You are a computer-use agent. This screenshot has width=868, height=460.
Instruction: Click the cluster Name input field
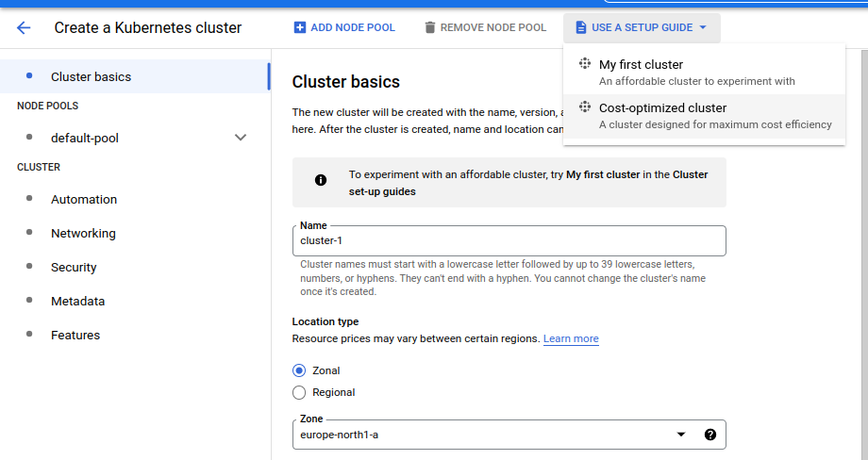pyautogui.click(x=509, y=240)
